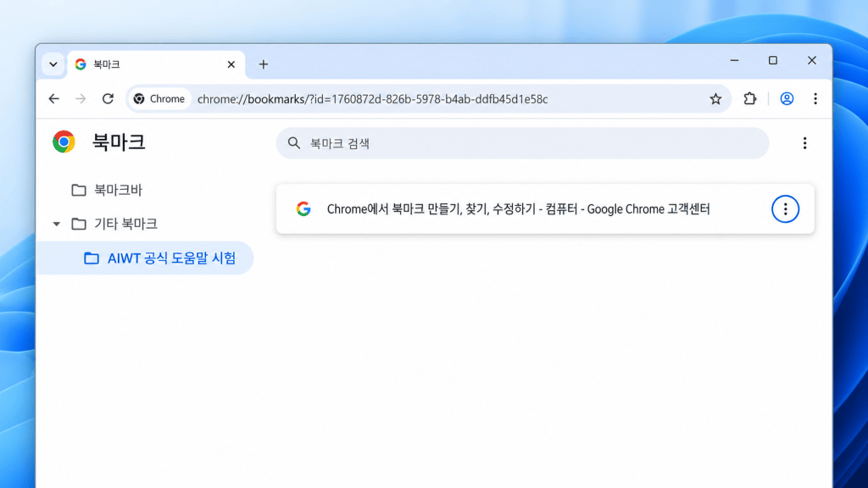Open a new tab with plus button
This screenshot has height=488, width=868.
264,64
